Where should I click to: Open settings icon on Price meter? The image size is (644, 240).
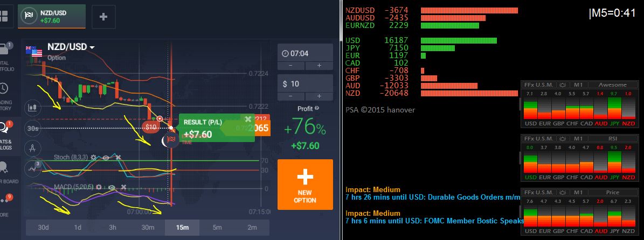(563, 193)
